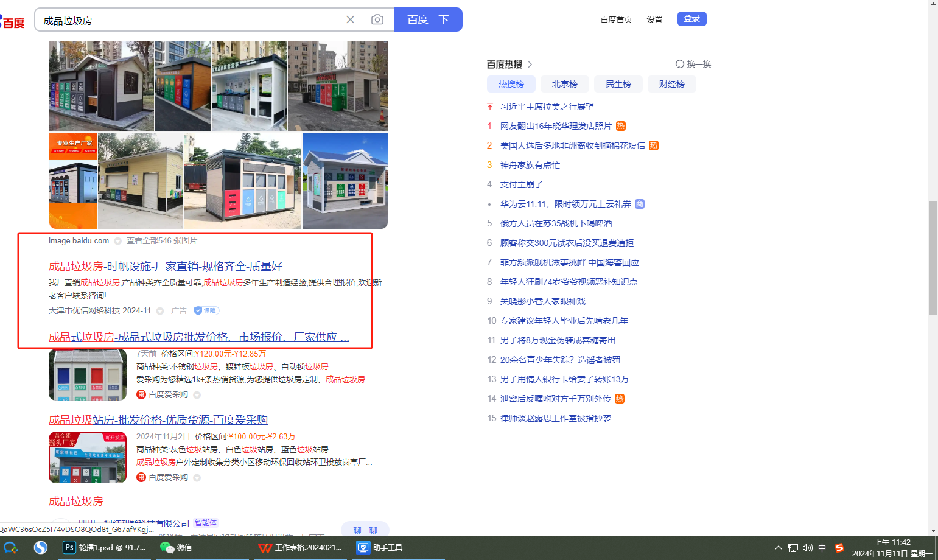This screenshot has width=938, height=560.
Task: Open 百度首页 link
Action: click(616, 19)
